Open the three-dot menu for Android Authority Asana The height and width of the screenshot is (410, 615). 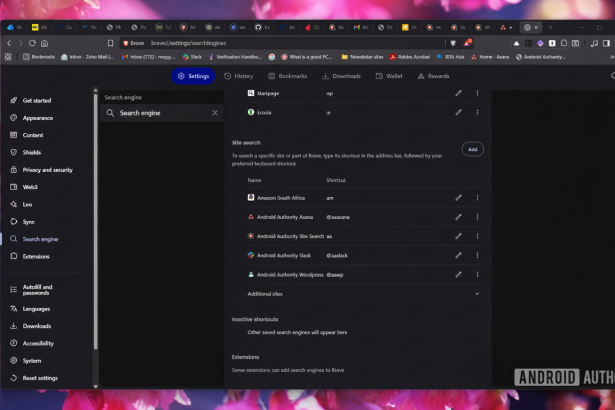477,217
